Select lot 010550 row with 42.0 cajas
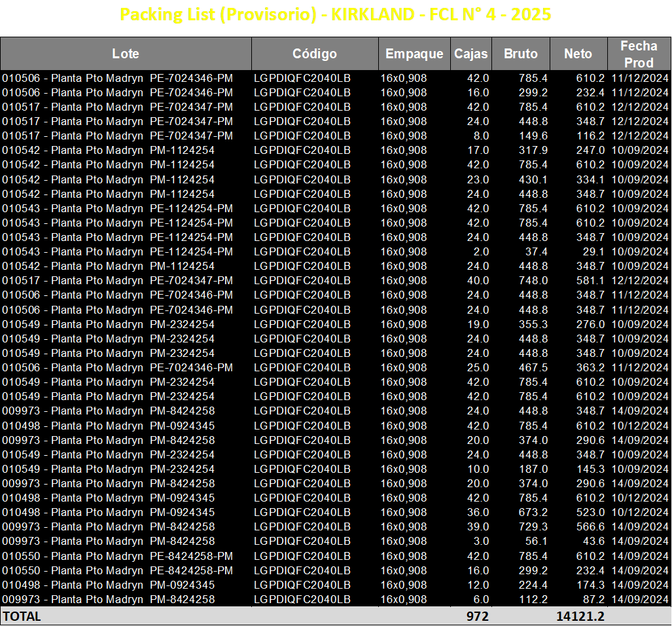The height and width of the screenshot is (626, 672). [x=336, y=556]
